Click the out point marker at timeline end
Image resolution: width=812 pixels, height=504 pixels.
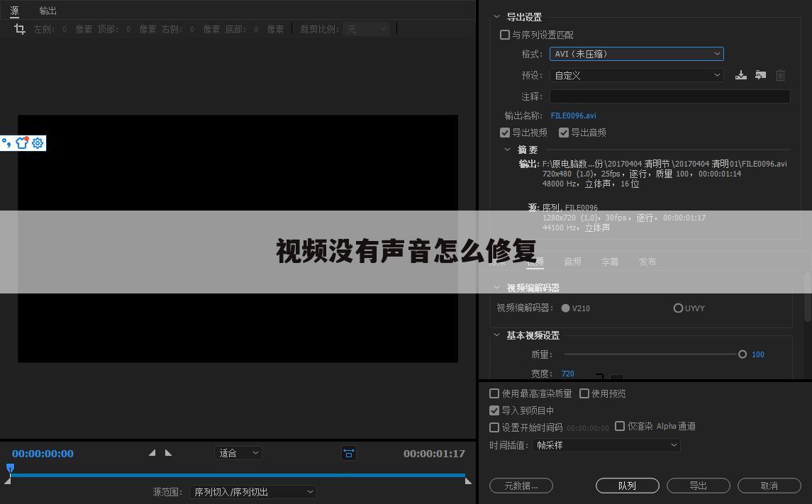pyautogui.click(x=468, y=481)
